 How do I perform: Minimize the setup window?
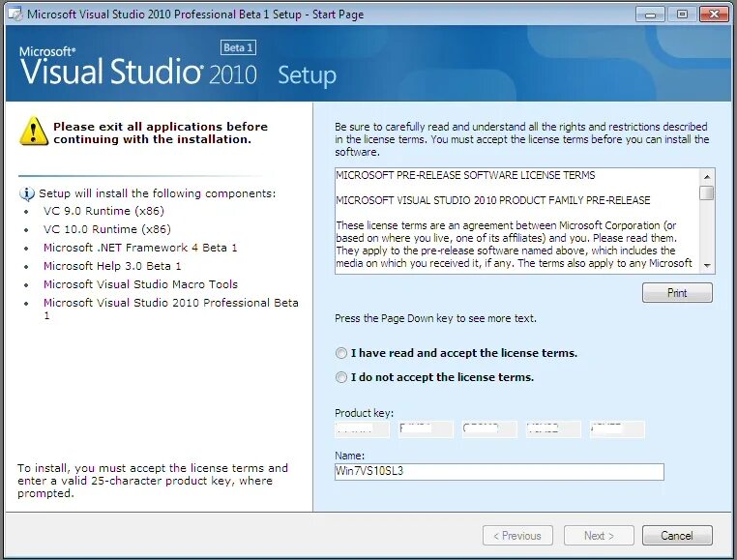[650, 15]
